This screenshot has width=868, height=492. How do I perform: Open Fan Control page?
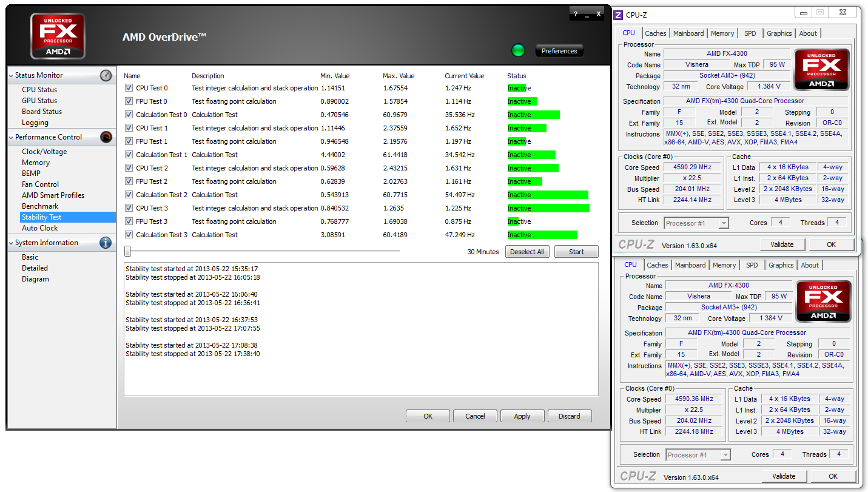point(41,184)
